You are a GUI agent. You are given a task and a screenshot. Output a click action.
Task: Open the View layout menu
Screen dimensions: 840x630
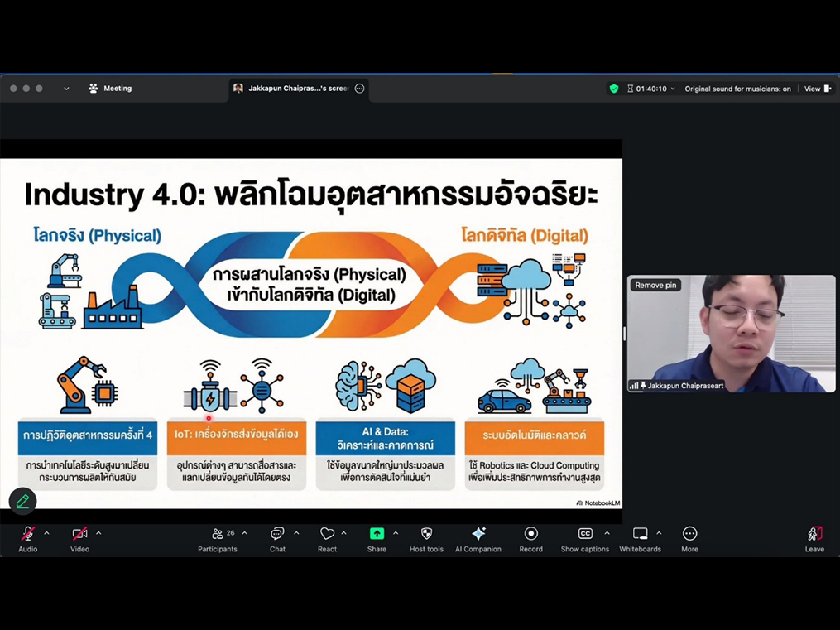(x=817, y=89)
